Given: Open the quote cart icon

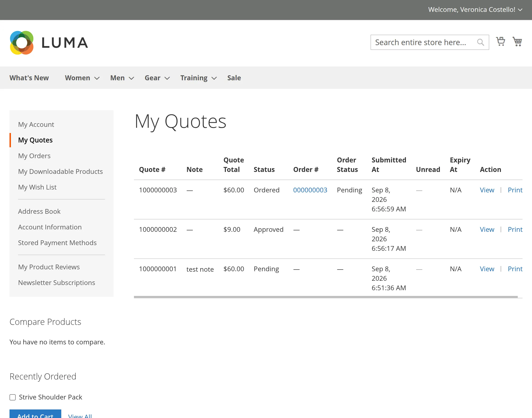Looking at the screenshot, I should [x=500, y=42].
